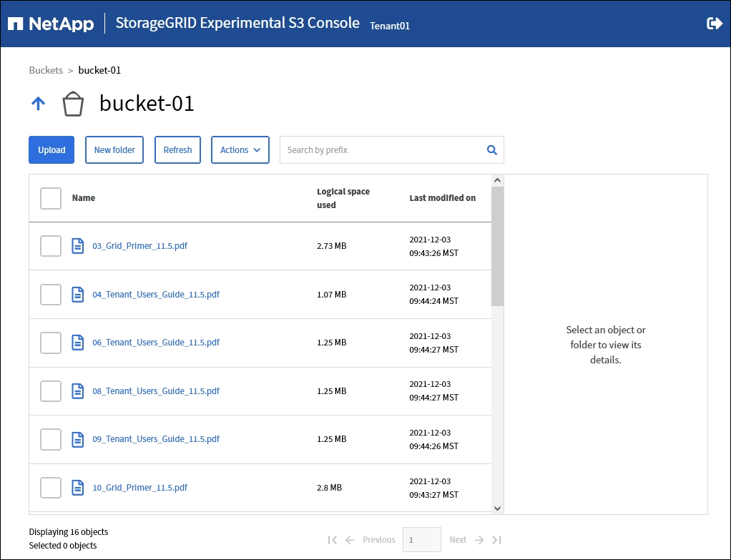Toggle the select-all checkbox in header row

51,198
